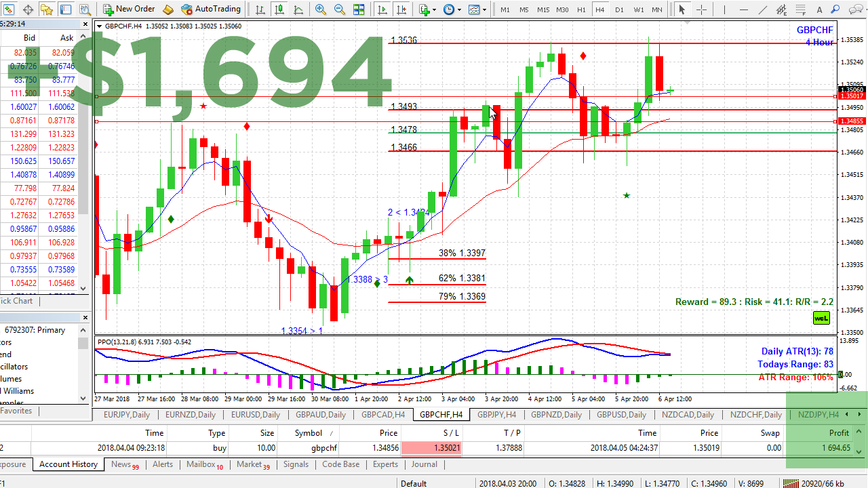The height and width of the screenshot is (488, 868).
Task: Open the Journal terminal tab
Action: [x=425, y=464]
